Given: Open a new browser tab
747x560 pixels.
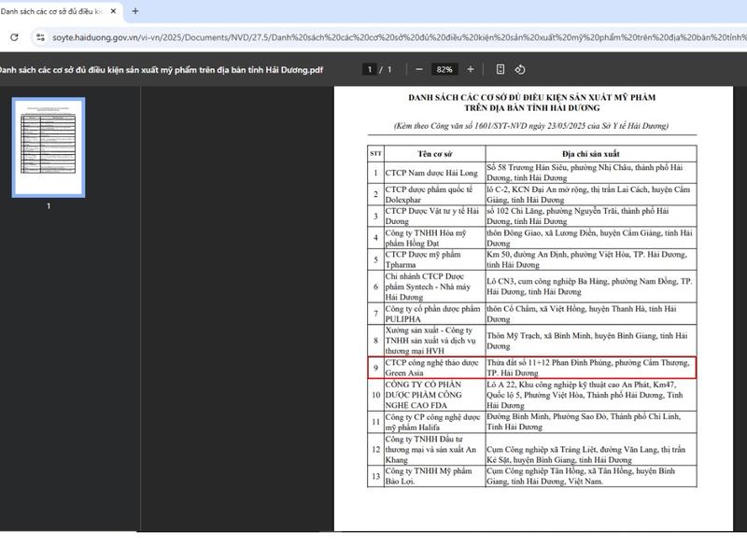Looking at the screenshot, I should pos(135,12).
